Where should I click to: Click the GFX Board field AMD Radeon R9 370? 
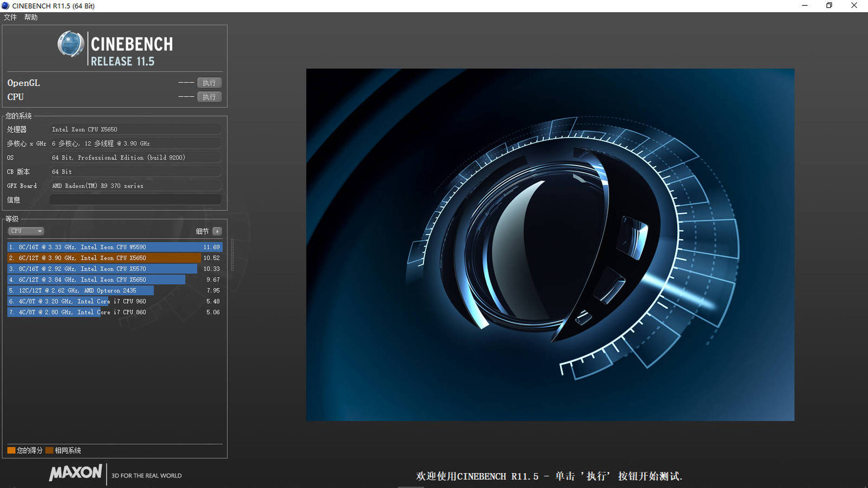pyautogui.click(x=135, y=186)
